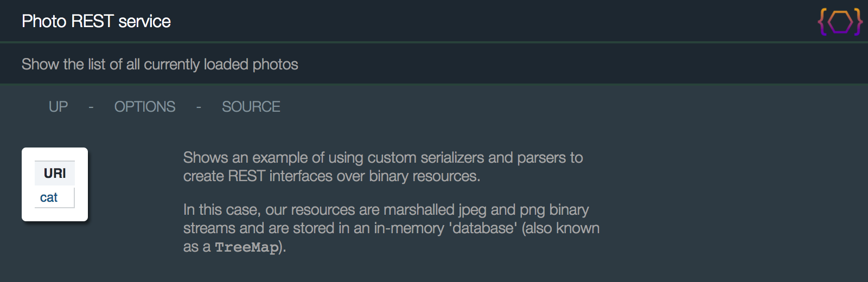Click the word 'service' in the header

(144, 21)
